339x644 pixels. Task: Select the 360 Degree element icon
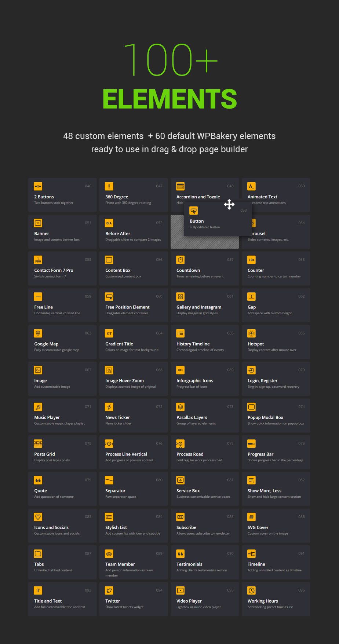click(109, 186)
